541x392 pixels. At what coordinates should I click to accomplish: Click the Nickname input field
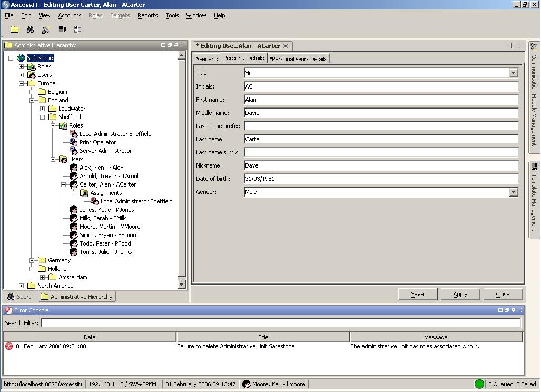(x=381, y=165)
